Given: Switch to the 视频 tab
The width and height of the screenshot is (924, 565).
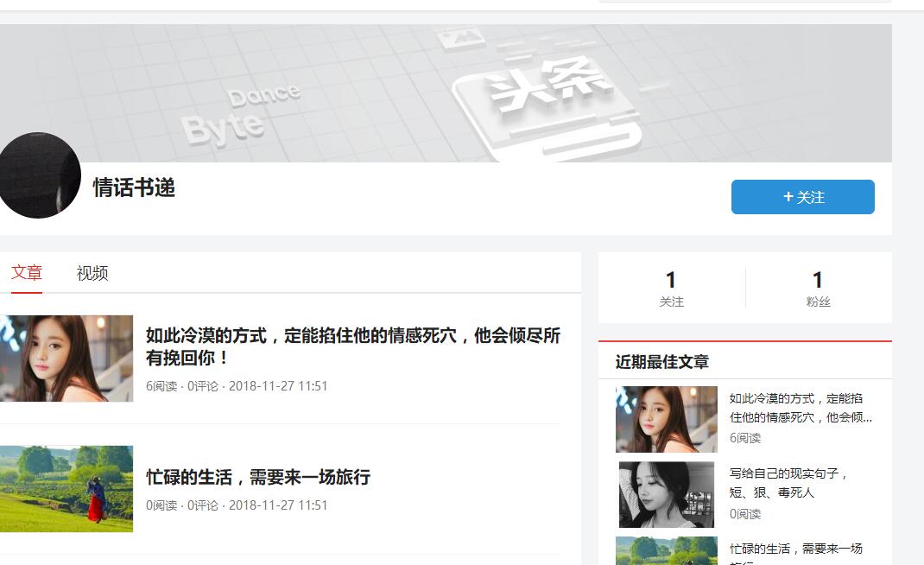Looking at the screenshot, I should coord(92,273).
